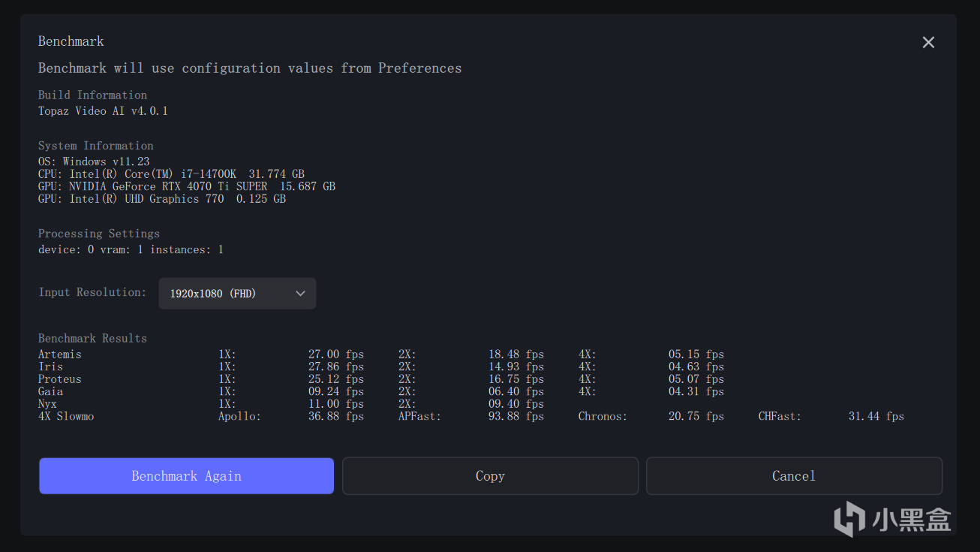Click the Proteus 2X value 16.75 fps

pos(516,379)
